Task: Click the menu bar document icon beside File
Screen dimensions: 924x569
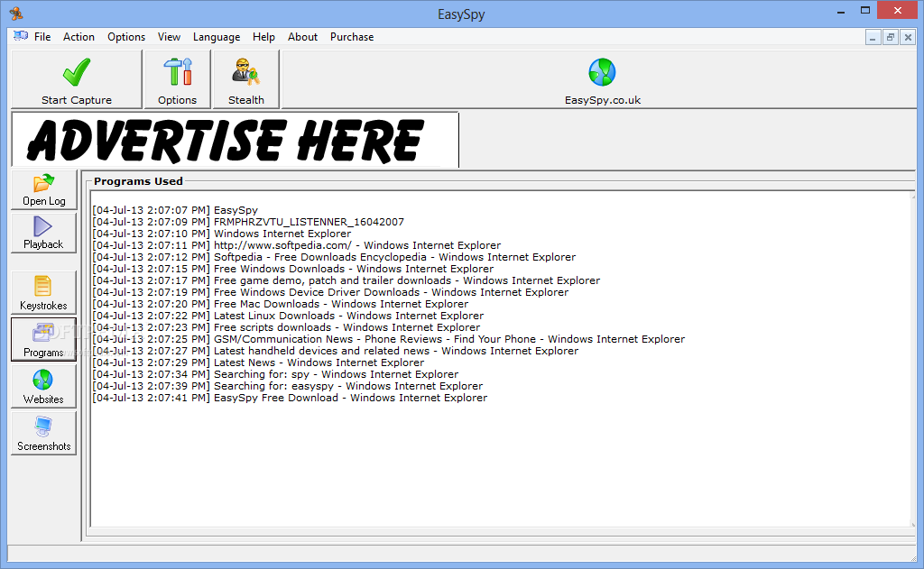Action: 21,36
